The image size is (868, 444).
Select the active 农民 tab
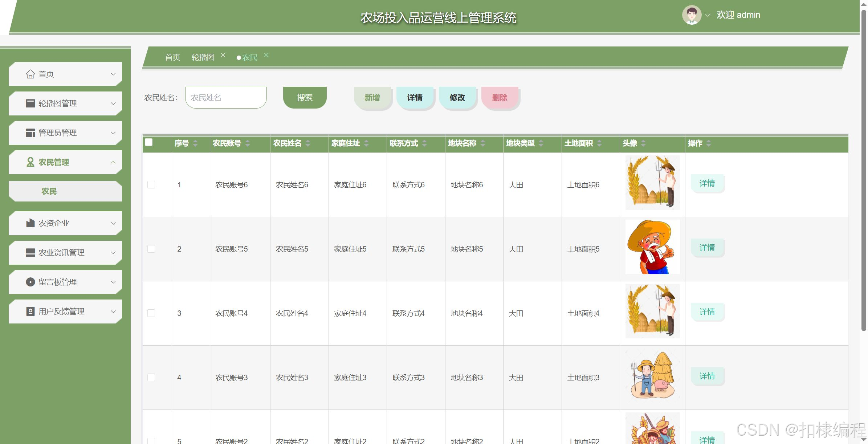click(x=250, y=57)
